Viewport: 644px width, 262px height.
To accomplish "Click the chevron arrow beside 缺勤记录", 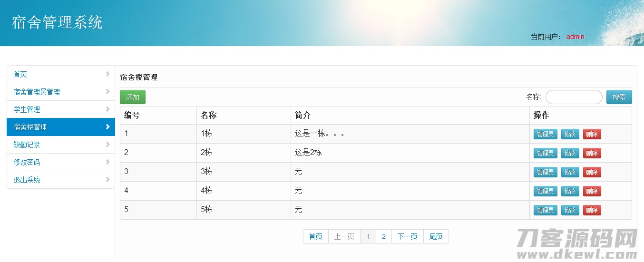I will (107, 145).
